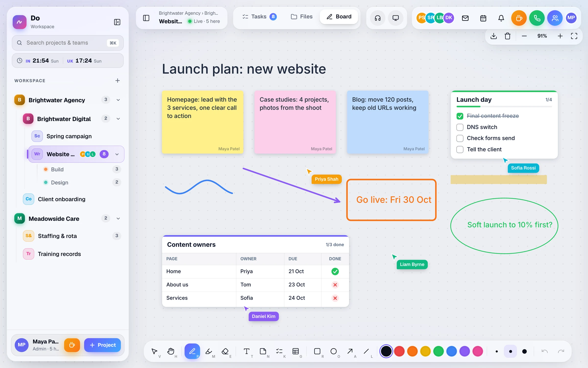The width and height of the screenshot is (588, 368).
Task: Add a sticky note tool
Action: point(263,351)
